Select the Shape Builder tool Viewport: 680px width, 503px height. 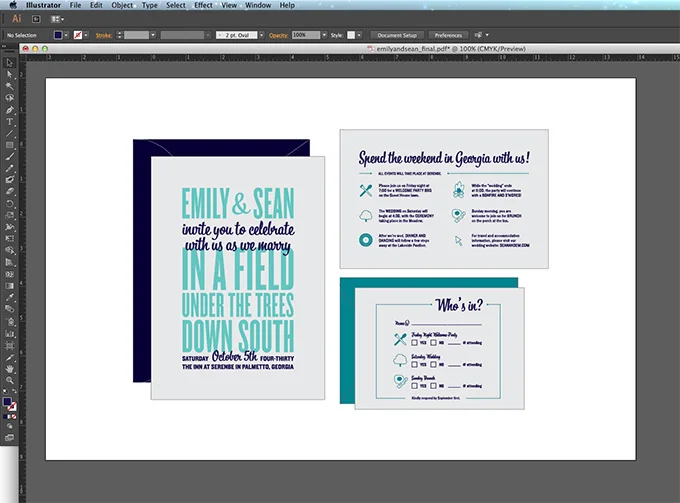tap(10, 251)
